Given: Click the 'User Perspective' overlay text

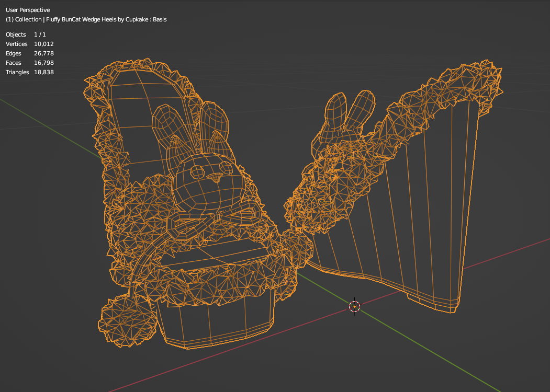Looking at the screenshot, I should 28,10.
